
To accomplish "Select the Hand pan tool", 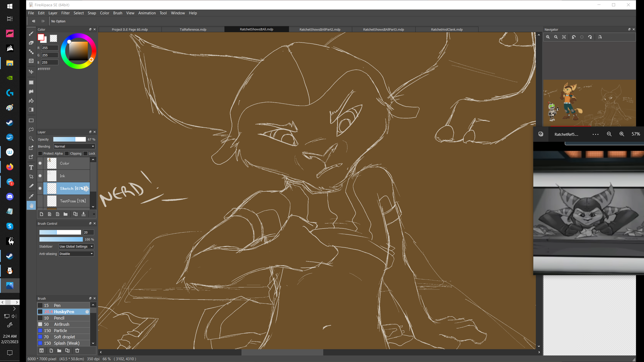I will coord(31,206).
